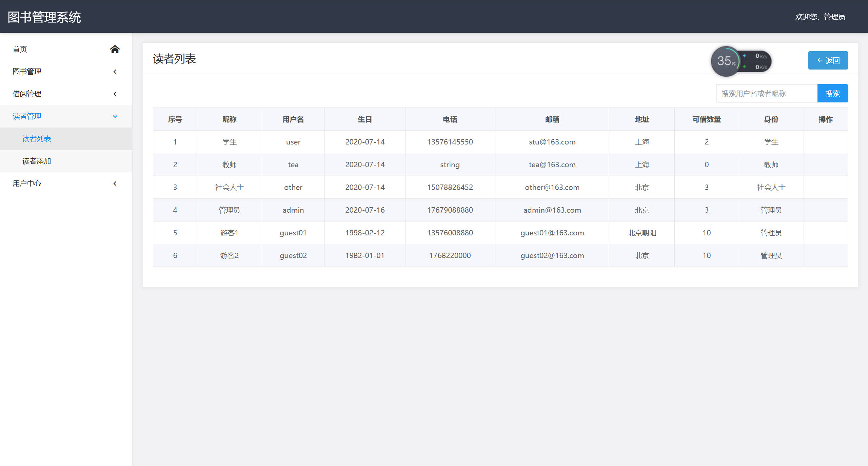Click the 搜索 search button
The image size is (868, 466).
pyautogui.click(x=833, y=93)
